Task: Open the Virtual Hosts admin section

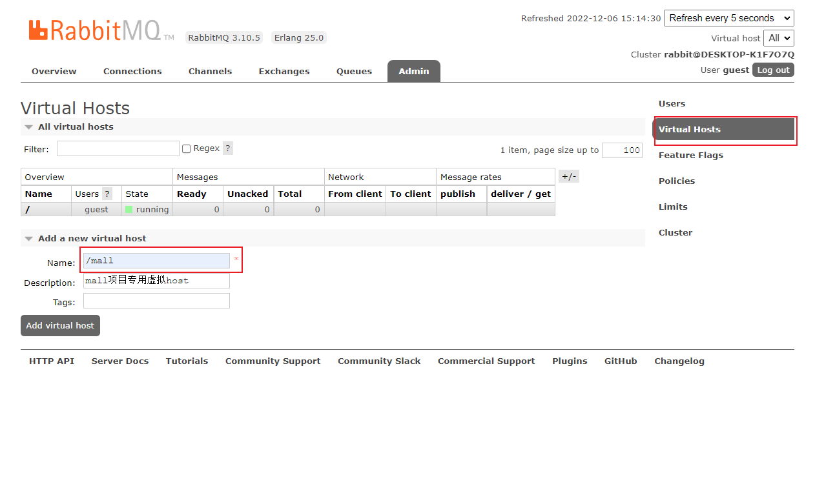Action: pos(723,130)
